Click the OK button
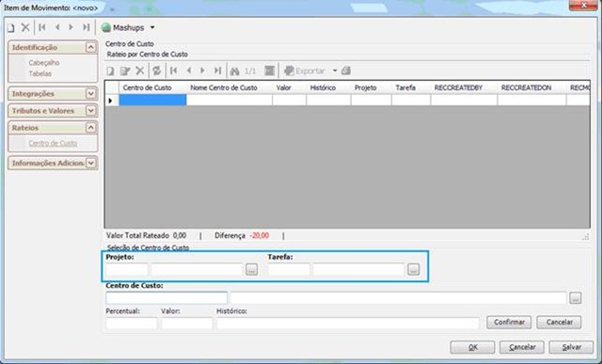The width and height of the screenshot is (602, 364). click(472, 347)
